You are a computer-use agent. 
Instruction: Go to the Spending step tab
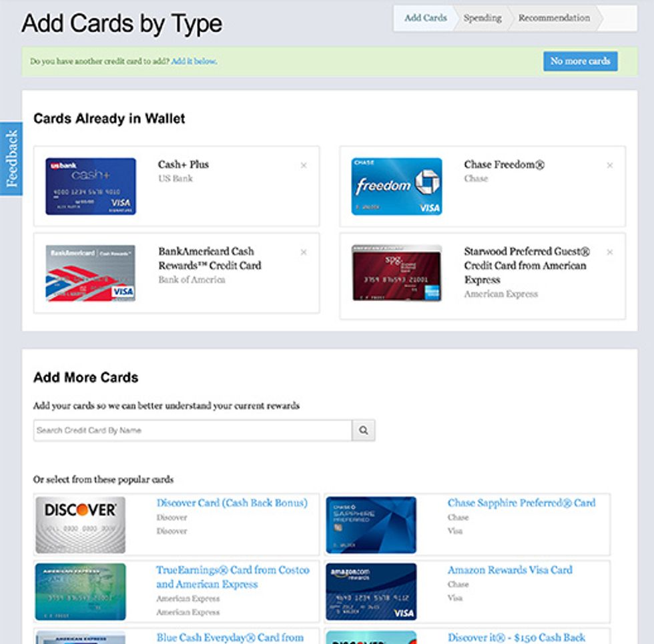[x=482, y=18]
